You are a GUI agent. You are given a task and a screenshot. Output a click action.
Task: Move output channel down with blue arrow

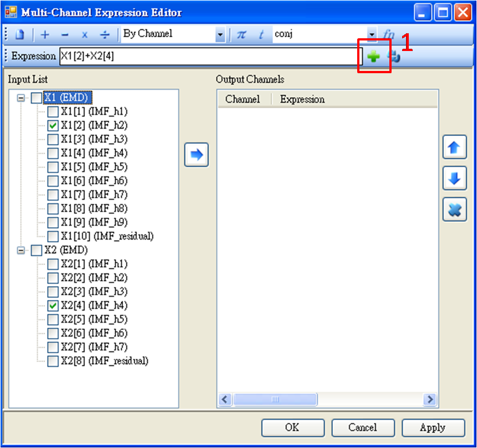pos(454,179)
